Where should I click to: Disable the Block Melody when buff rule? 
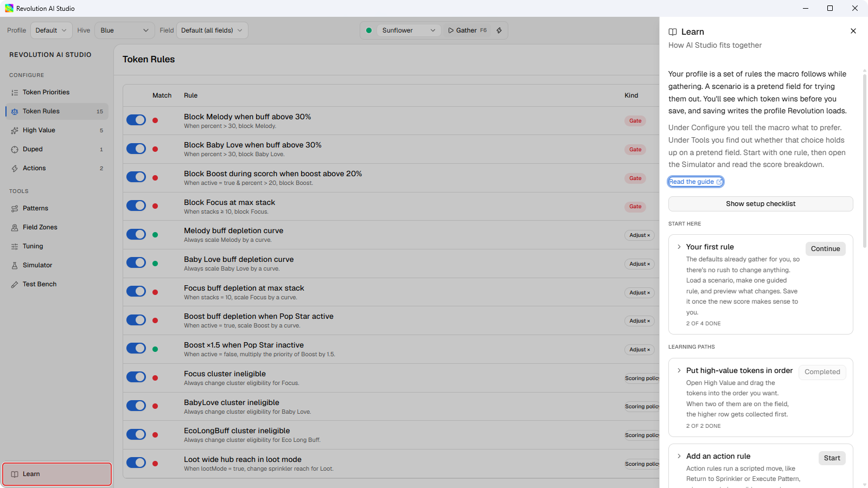[x=136, y=120]
